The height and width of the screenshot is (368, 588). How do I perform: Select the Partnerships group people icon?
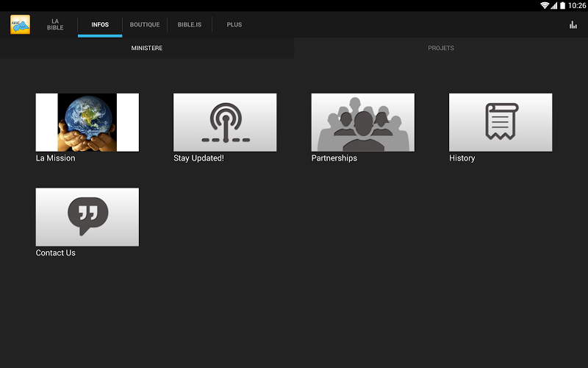point(362,122)
